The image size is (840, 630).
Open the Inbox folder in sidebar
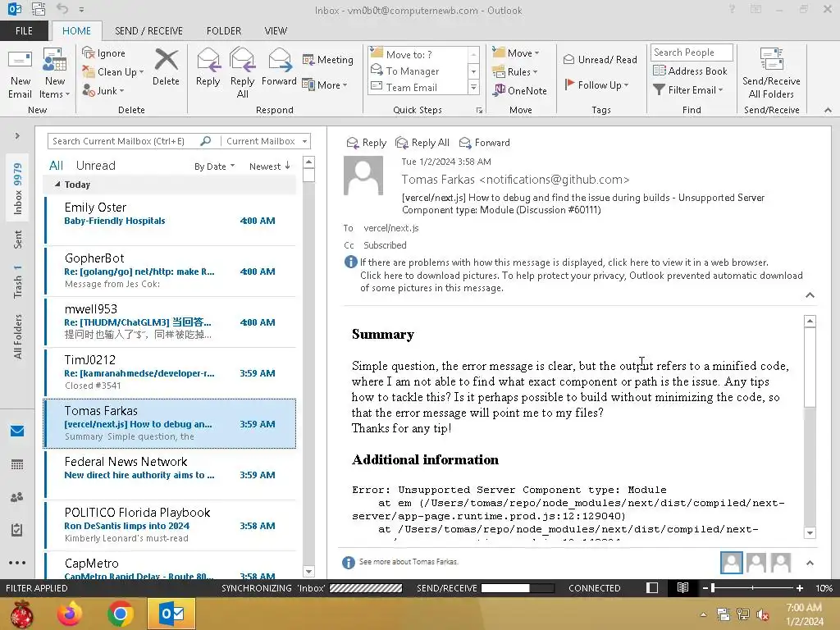[x=17, y=189]
